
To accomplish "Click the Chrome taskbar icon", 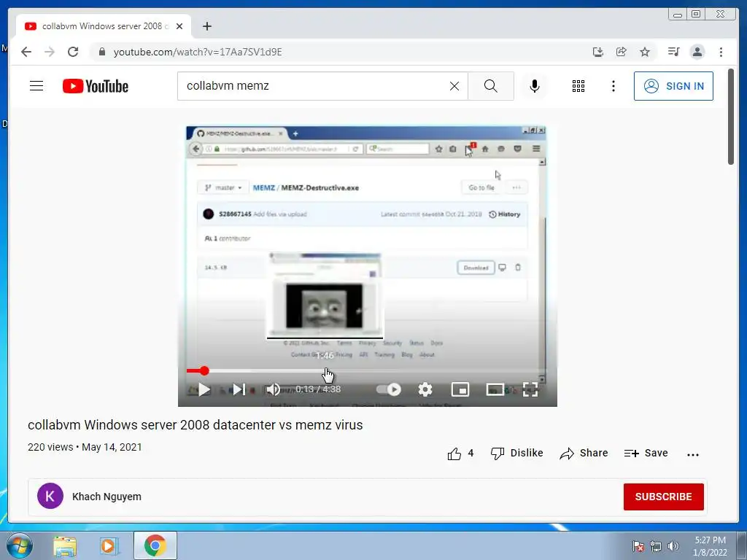I will [155, 545].
